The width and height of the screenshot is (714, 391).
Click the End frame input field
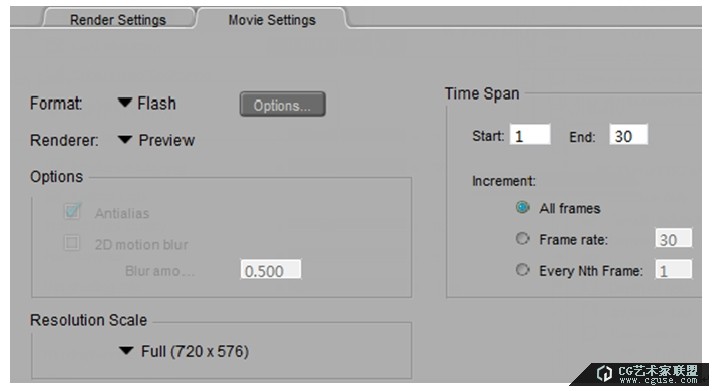[628, 135]
